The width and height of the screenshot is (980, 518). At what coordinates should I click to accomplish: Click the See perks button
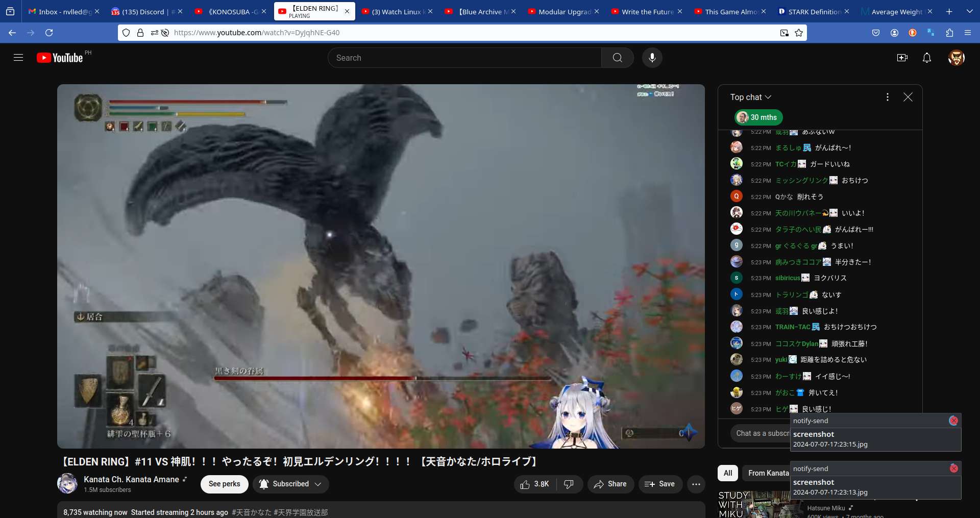tap(225, 484)
